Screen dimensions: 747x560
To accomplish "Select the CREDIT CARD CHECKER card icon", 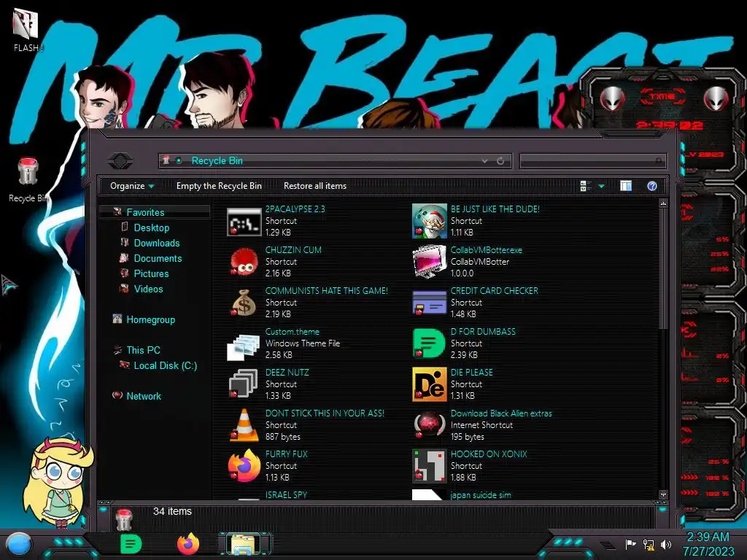I will (429, 303).
